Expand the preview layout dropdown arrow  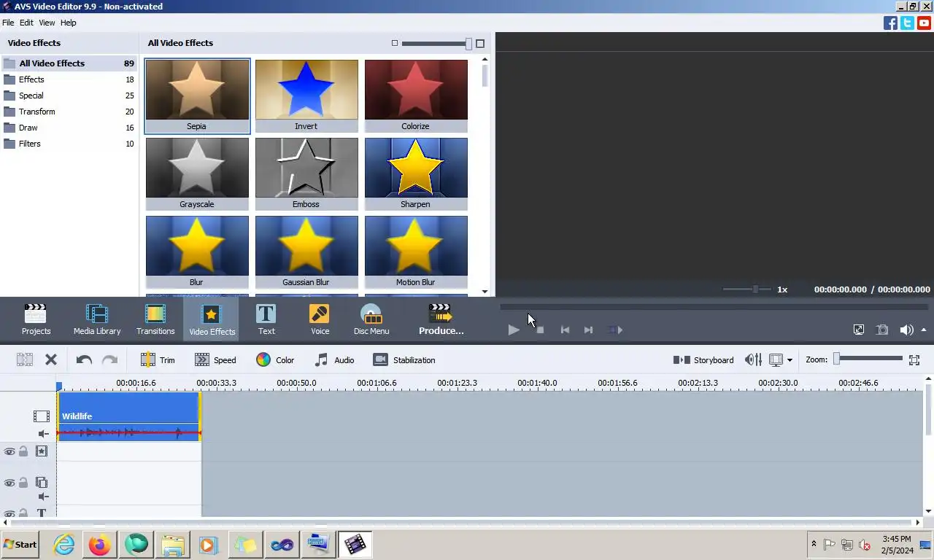tap(790, 360)
